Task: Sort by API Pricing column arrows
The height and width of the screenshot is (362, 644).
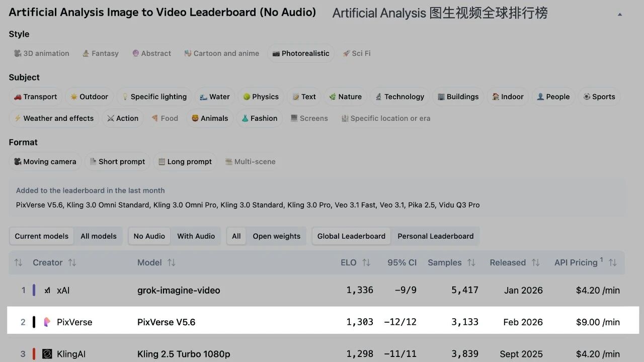Action: [x=613, y=263]
